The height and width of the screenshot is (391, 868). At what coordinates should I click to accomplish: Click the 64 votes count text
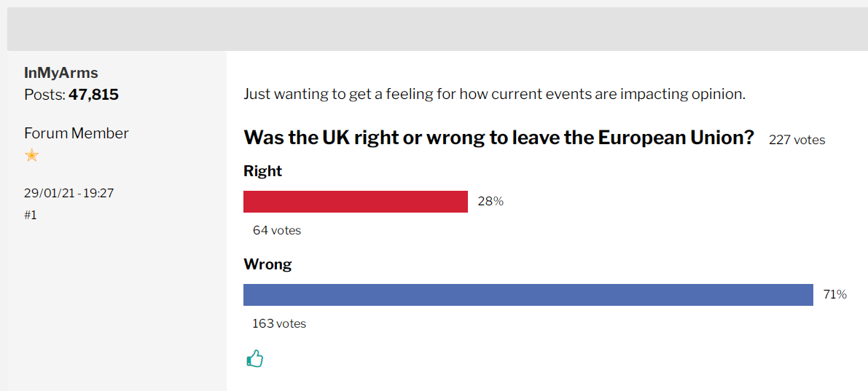point(277,230)
